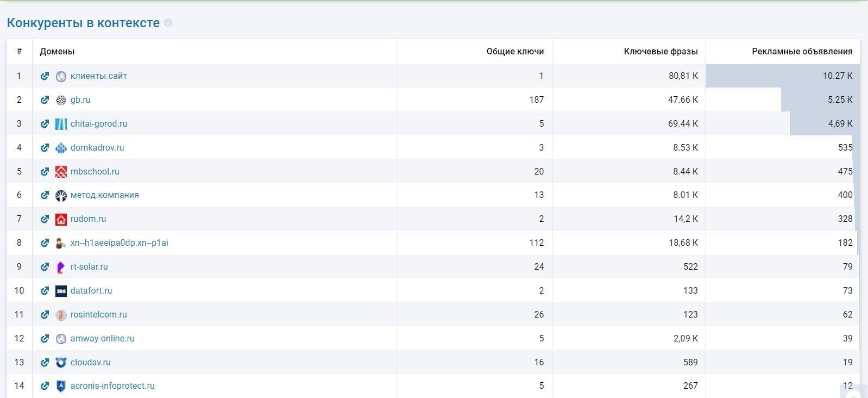Open the rosintelcom.ru domain link
Screen dimensions: 868x398
pyautogui.click(x=98, y=315)
